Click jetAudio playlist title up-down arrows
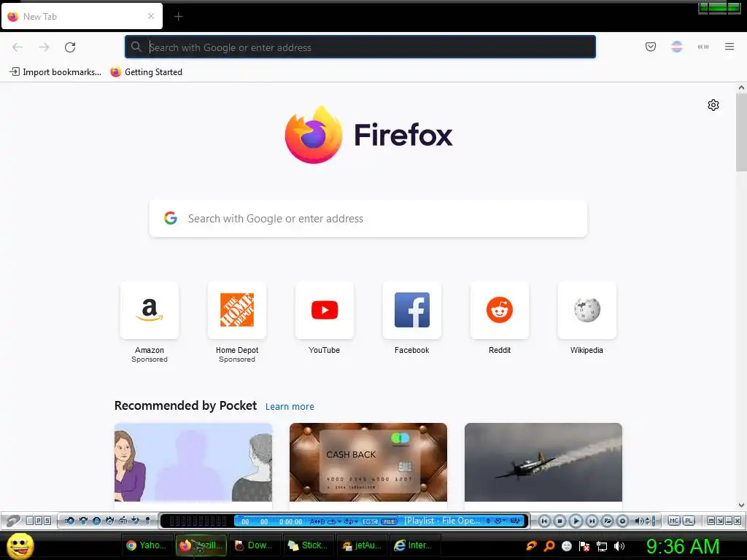The width and height of the screenshot is (747, 560). pos(488,521)
